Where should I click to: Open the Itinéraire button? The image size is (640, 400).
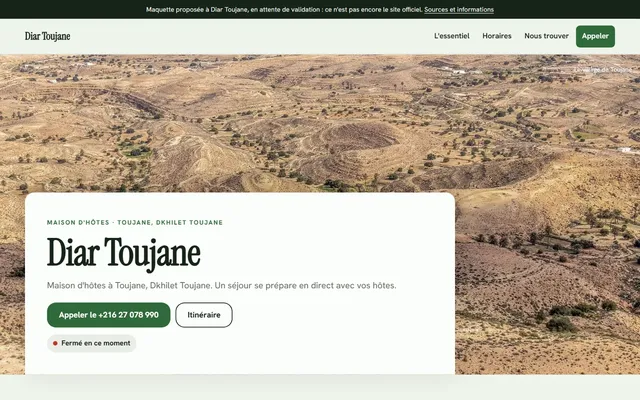204,315
